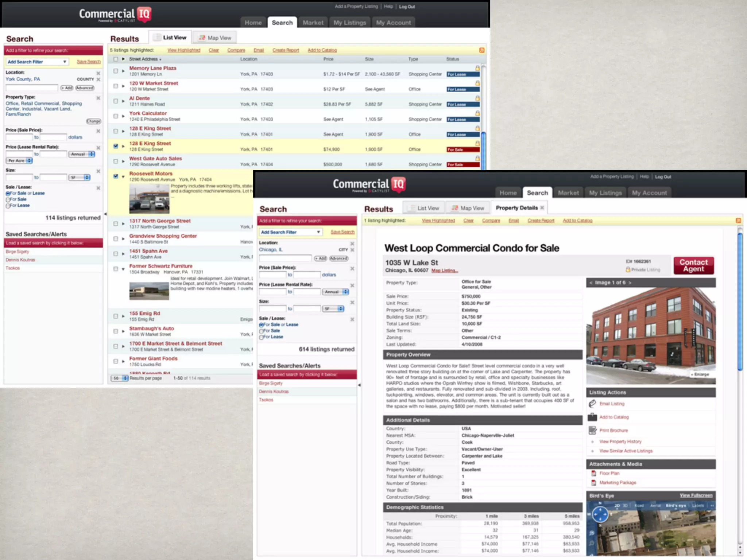This screenshot has width=747, height=560.
Task: Remove the Property Type filter with its X
Action: (98, 98)
